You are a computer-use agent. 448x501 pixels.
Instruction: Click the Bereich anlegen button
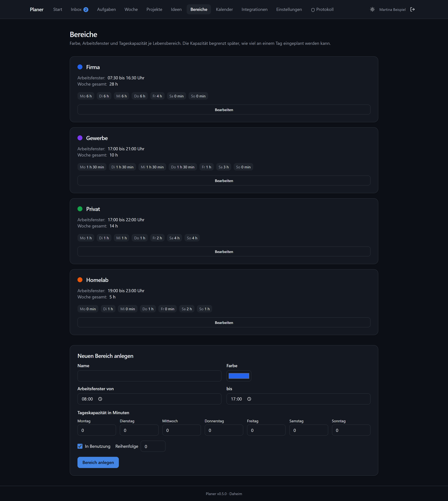[x=98, y=462]
